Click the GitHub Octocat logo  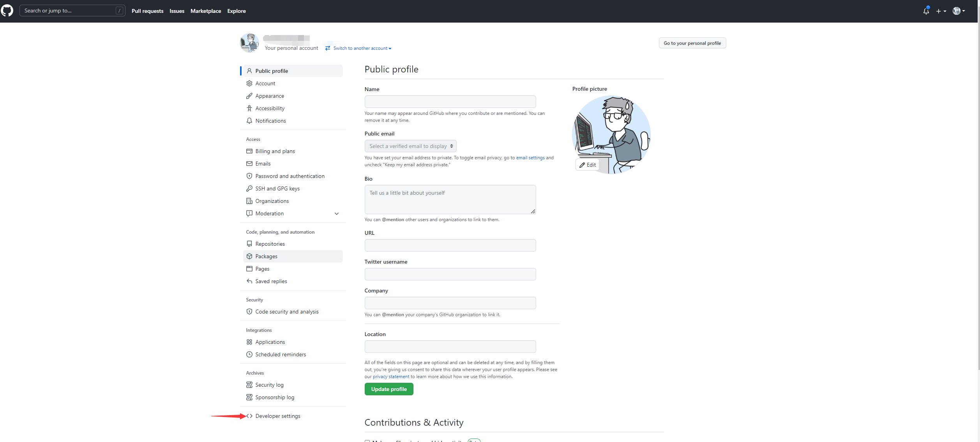pyautogui.click(x=7, y=11)
